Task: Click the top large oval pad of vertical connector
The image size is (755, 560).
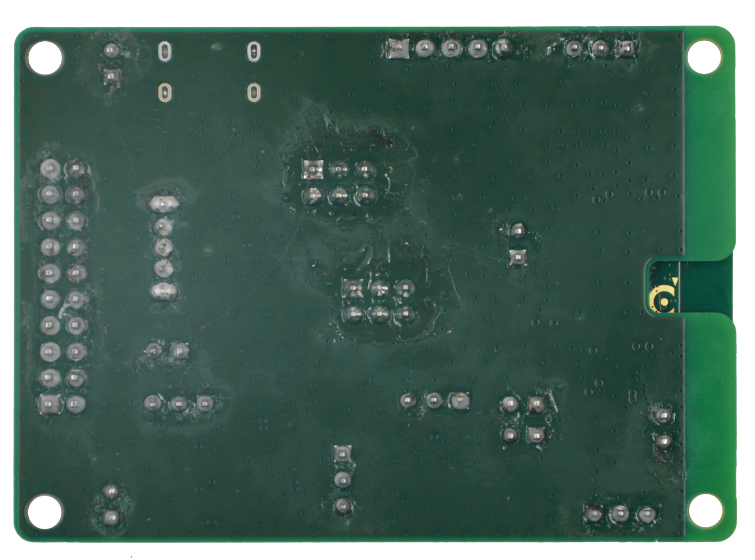Action: pyautogui.click(x=163, y=204)
